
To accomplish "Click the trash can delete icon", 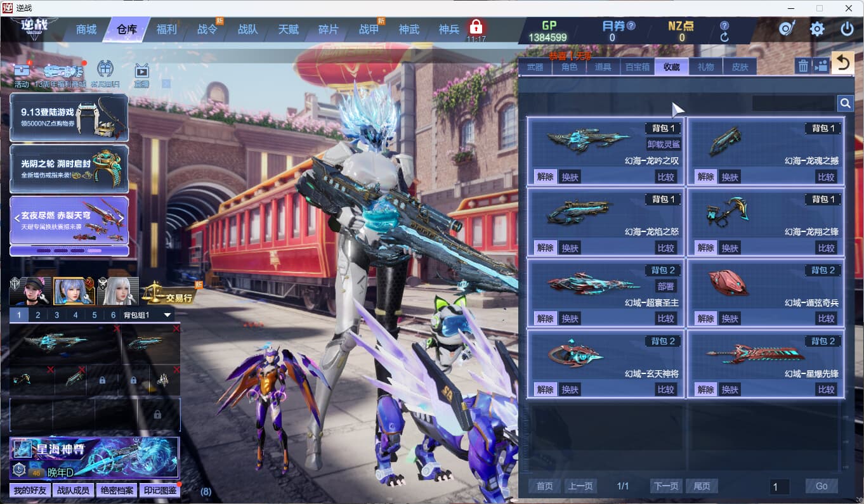I will tap(803, 65).
